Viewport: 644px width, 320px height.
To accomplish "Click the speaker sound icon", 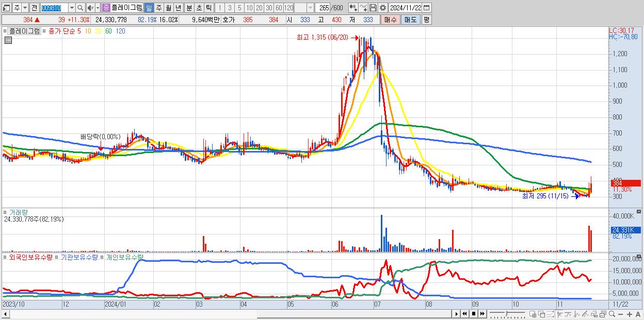I will [x=90, y=8].
